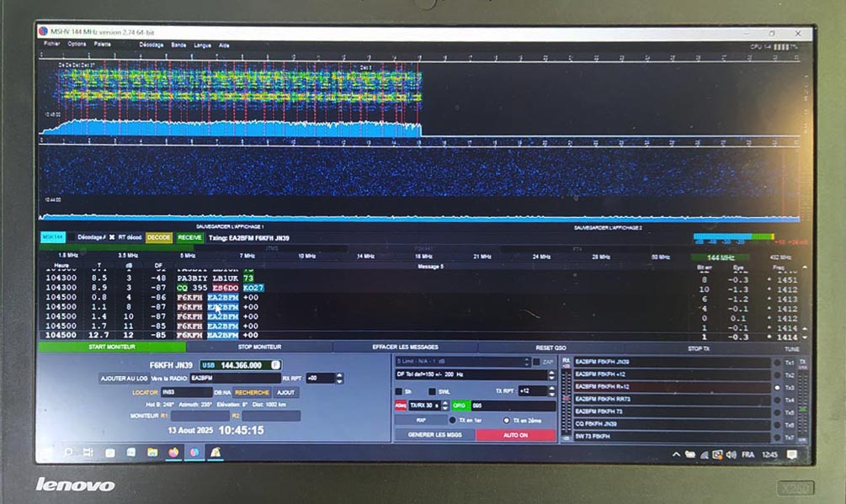Image resolution: width=846 pixels, height=504 pixels.
Task: Open Firefox from the Windows taskbar
Action: [x=174, y=452]
